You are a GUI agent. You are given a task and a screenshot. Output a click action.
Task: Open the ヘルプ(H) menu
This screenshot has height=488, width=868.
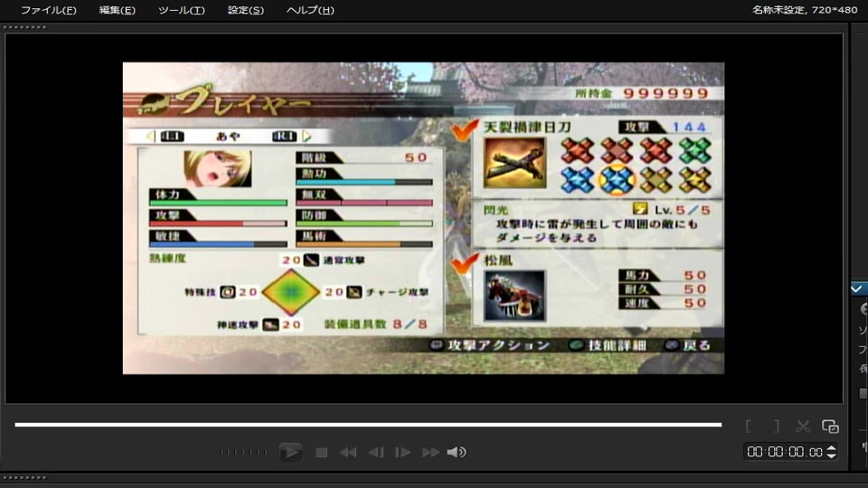coord(310,10)
